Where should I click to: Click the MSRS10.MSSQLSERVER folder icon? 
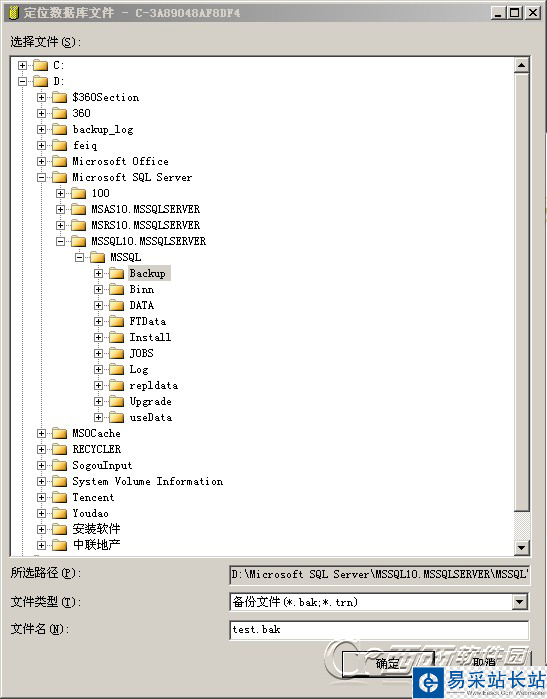coord(78,226)
